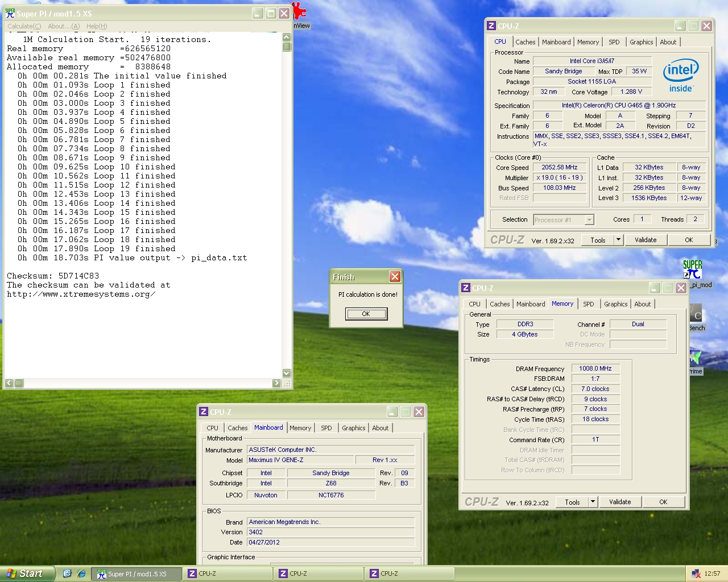Click the BIOS version 3402 field

coord(330,532)
